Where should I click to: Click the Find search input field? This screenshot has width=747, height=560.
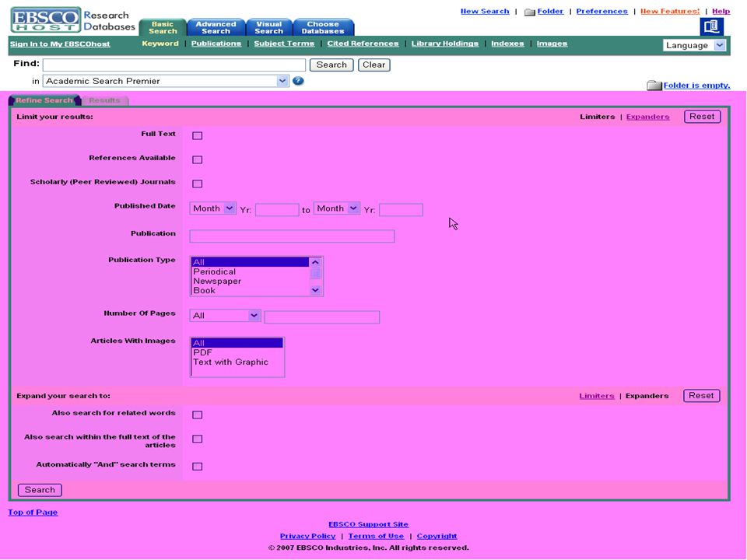(174, 65)
